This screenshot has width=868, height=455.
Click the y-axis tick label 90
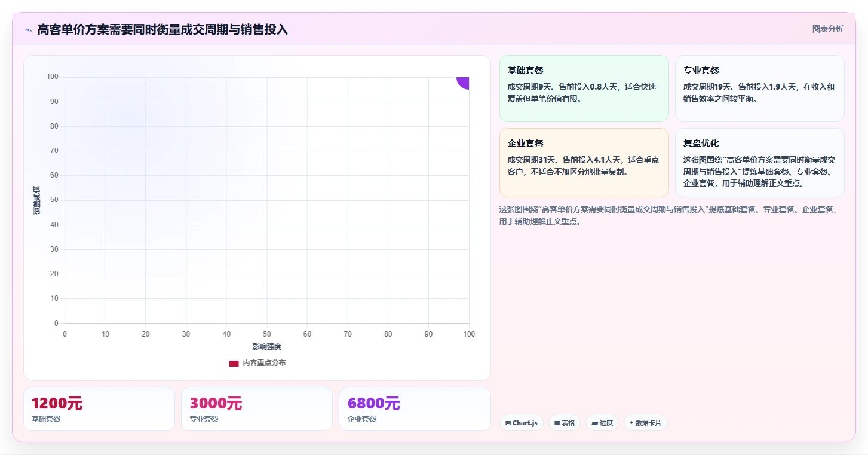[54, 102]
